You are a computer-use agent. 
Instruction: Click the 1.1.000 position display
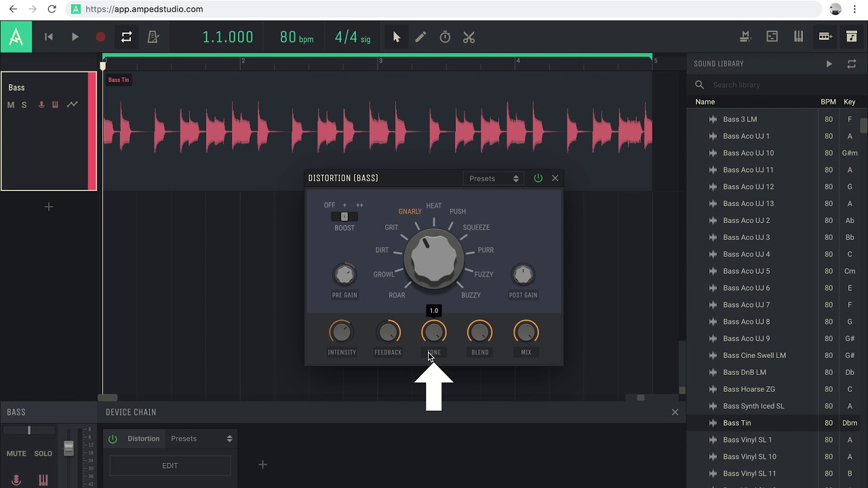click(x=228, y=37)
